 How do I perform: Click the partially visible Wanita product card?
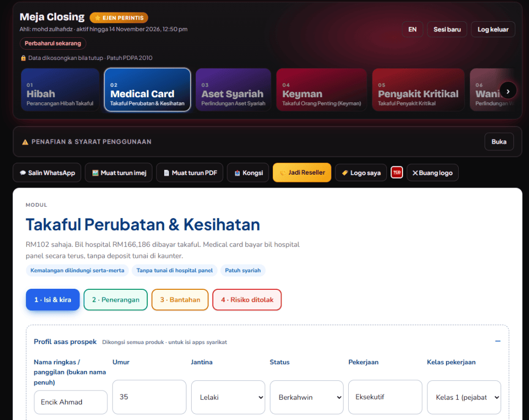pos(492,90)
